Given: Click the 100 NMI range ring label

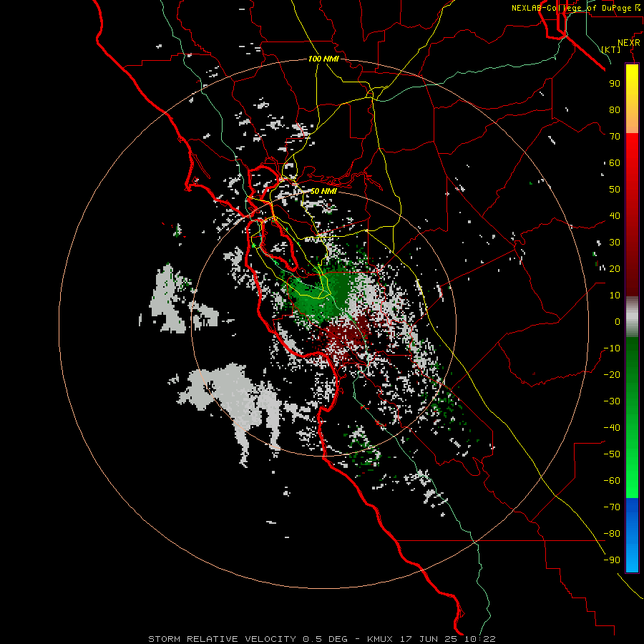Looking at the screenshot, I should tap(323, 59).
